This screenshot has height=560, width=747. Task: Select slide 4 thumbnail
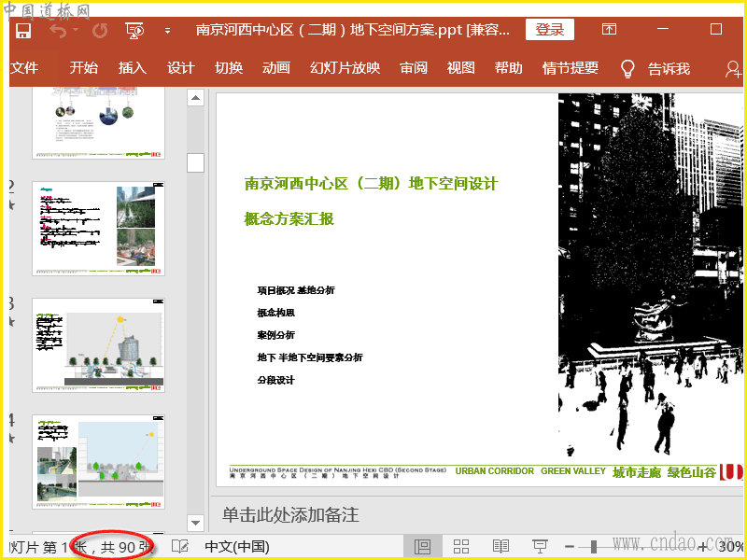click(98, 462)
